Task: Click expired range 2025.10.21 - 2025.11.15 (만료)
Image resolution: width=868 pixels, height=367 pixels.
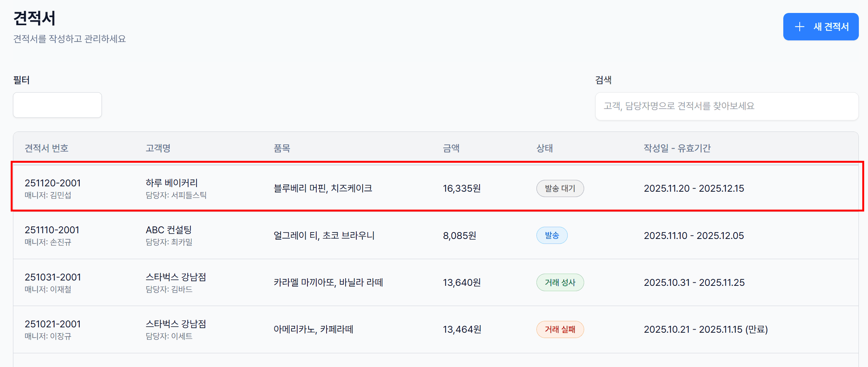Action: click(x=706, y=329)
